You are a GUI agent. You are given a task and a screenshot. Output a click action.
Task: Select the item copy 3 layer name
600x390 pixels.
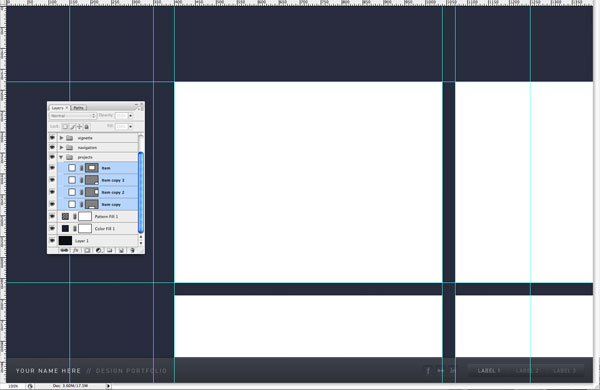(113, 180)
